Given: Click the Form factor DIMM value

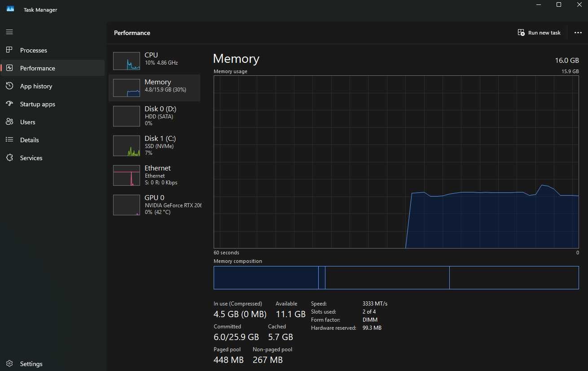Looking at the screenshot, I should 370,320.
